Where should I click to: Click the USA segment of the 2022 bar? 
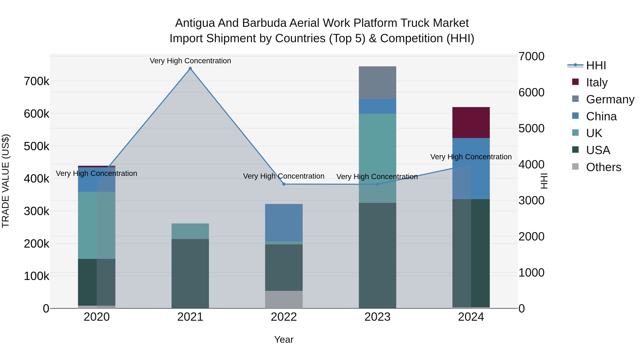pyautogui.click(x=284, y=268)
